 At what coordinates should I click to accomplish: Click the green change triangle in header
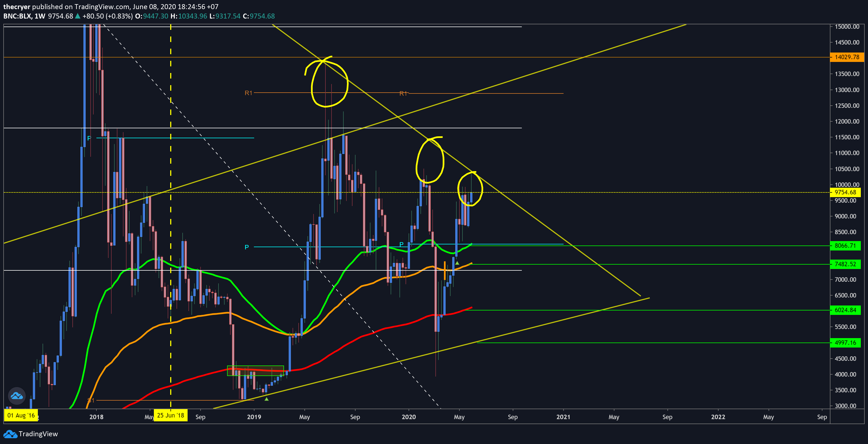coord(78,16)
